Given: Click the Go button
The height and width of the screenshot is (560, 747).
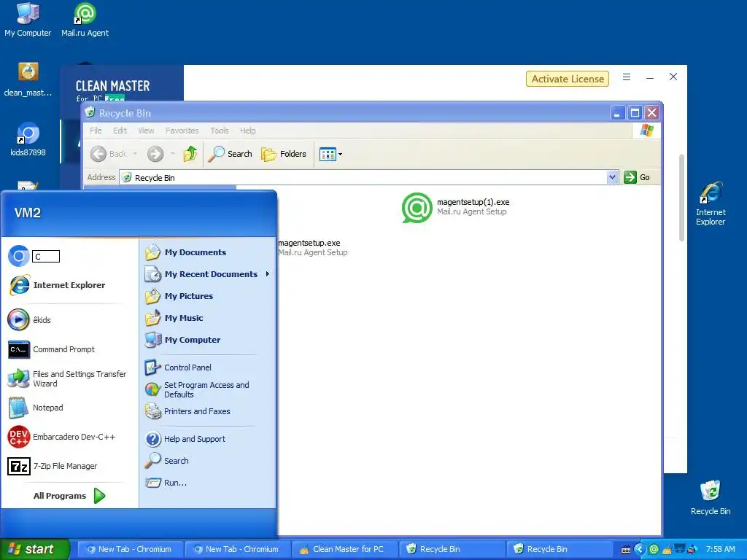Looking at the screenshot, I should (x=637, y=177).
